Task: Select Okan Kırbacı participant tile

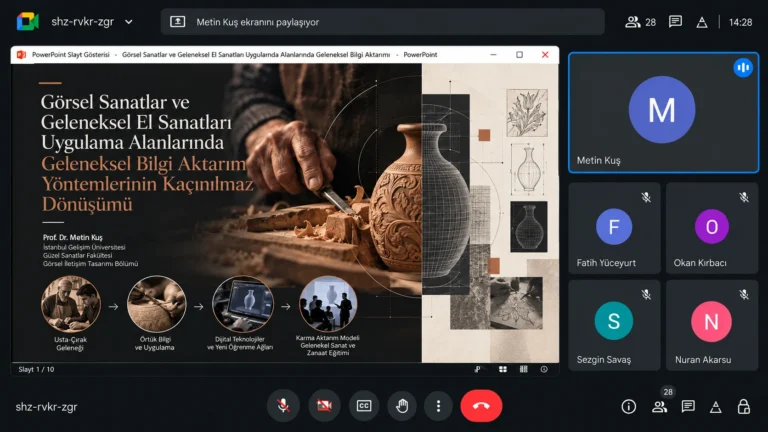Action: (712, 228)
